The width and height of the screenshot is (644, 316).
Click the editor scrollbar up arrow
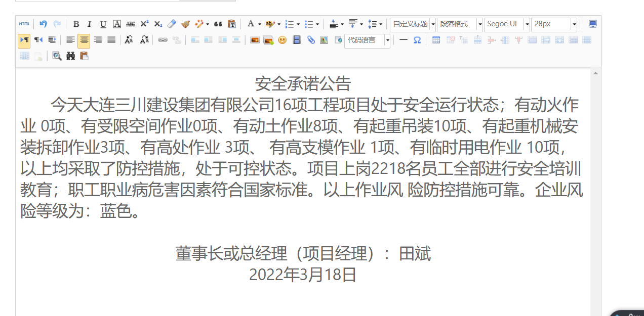point(596,73)
